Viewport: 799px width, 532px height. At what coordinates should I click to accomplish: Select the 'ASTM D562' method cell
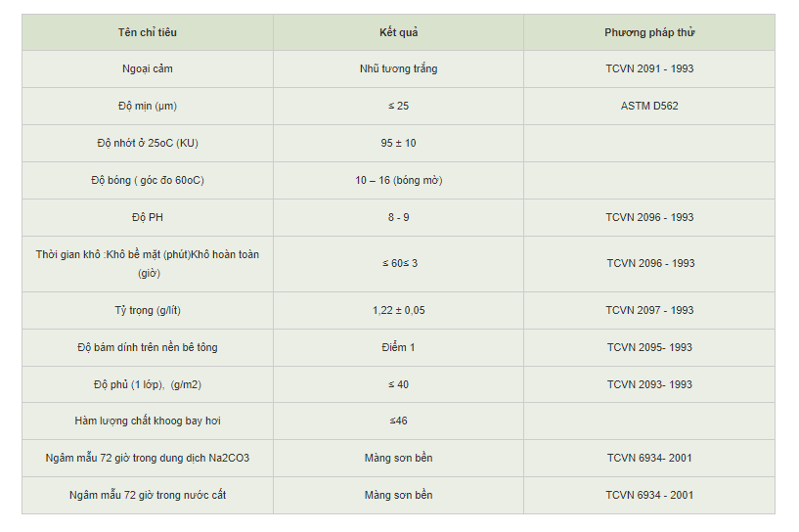coord(649,106)
